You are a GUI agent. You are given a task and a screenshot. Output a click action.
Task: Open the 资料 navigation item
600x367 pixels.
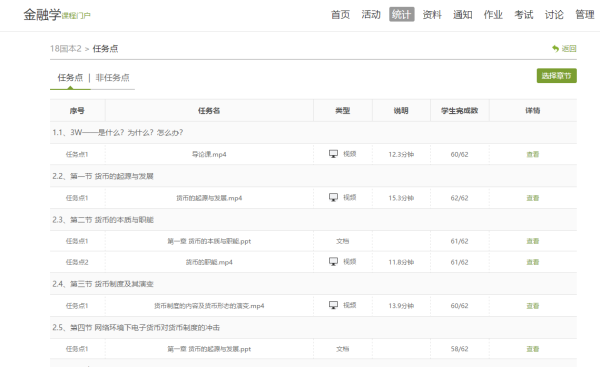click(432, 15)
